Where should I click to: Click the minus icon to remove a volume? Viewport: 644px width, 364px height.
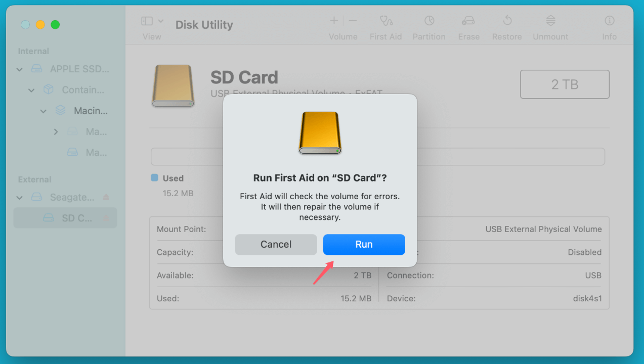click(x=352, y=21)
